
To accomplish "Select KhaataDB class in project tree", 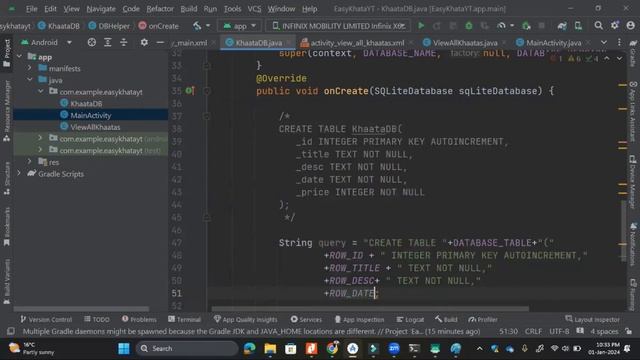I will point(86,104).
